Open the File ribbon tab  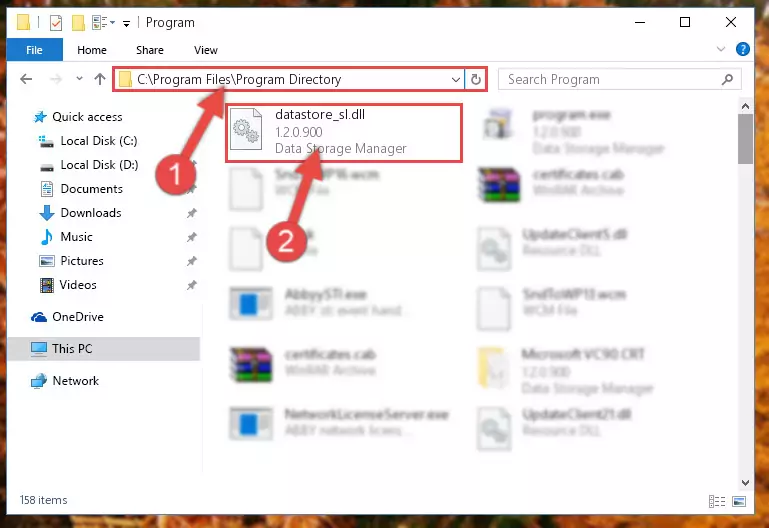34,50
